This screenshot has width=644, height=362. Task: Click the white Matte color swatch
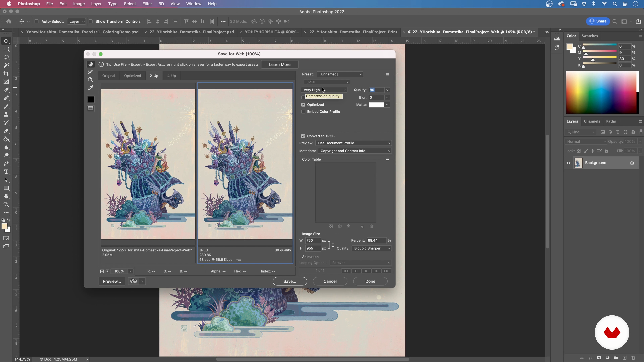(x=377, y=105)
